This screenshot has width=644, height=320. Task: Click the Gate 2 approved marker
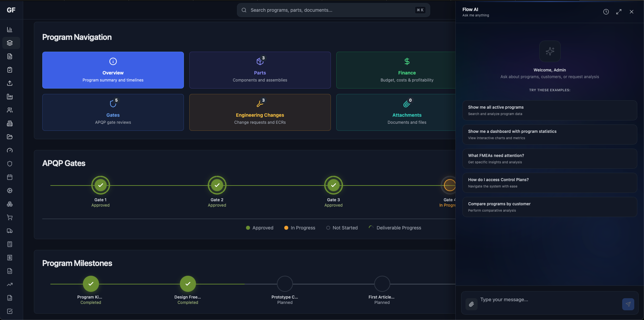(217, 185)
